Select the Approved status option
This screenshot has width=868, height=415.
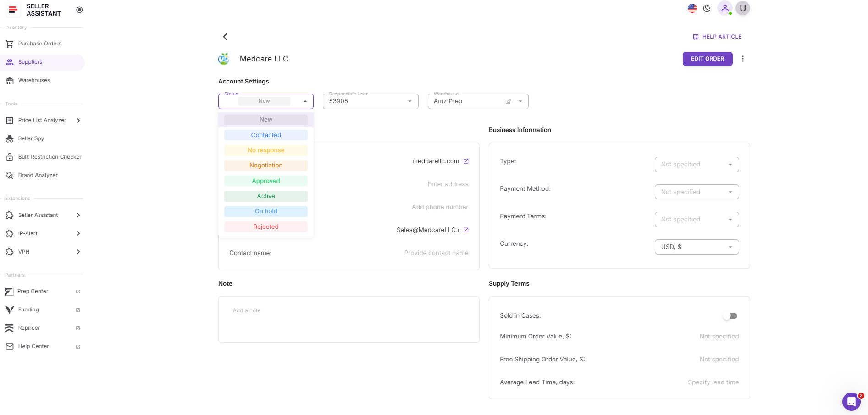click(x=265, y=181)
